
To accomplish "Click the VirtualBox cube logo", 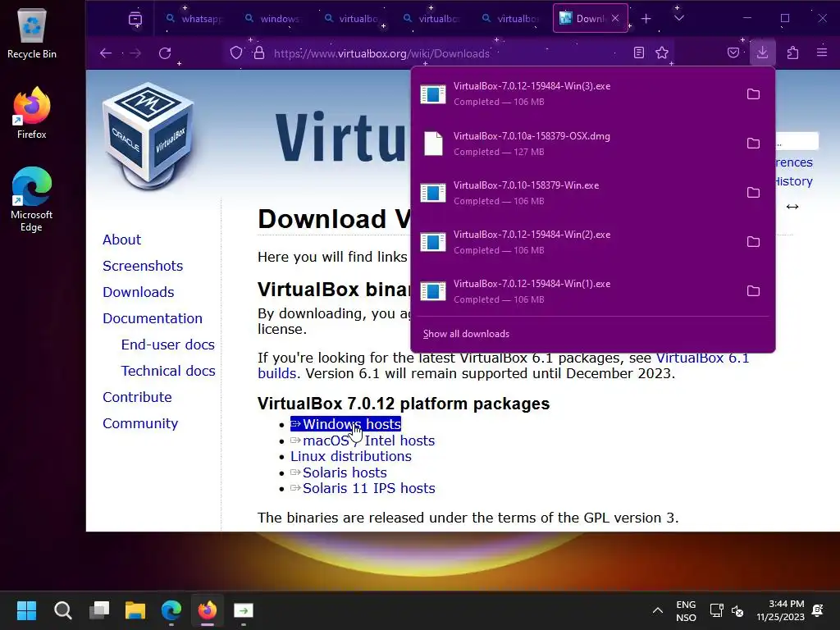I will click(x=148, y=136).
